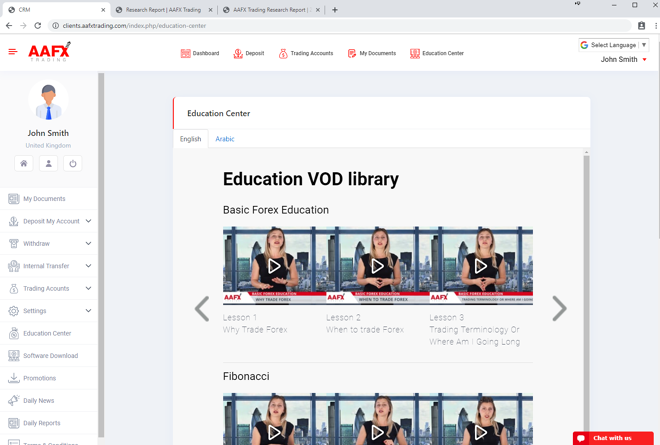Open Deposit from top navigation
Image resolution: width=660 pixels, height=445 pixels.
[x=249, y=53]
